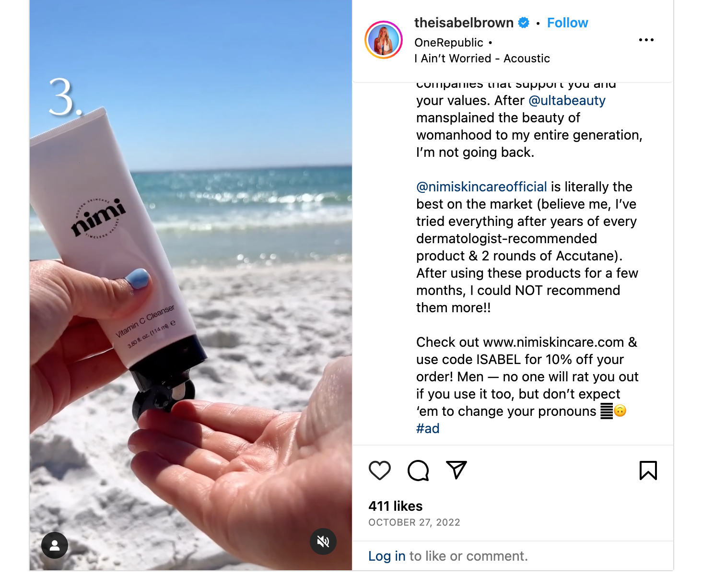Share the post with paper plane icon
This screenshot has height=588, width=702.
(x=456, y=470)
